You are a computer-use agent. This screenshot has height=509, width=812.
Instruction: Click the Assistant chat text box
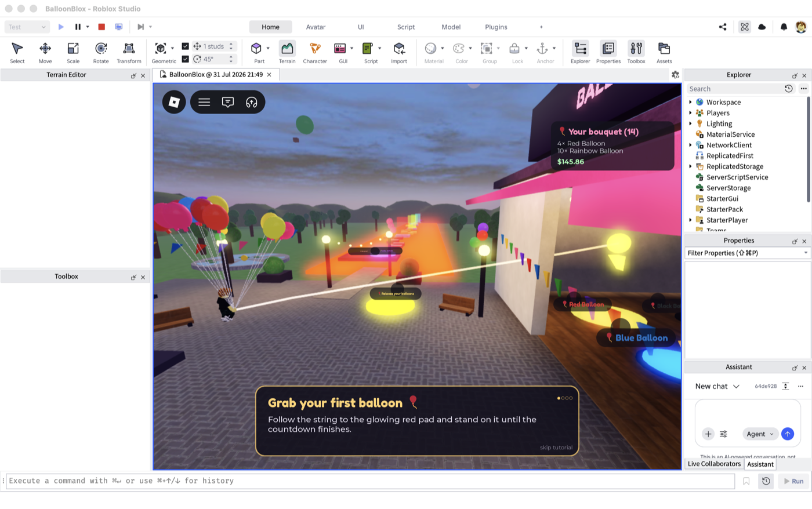tap(748, 413)
